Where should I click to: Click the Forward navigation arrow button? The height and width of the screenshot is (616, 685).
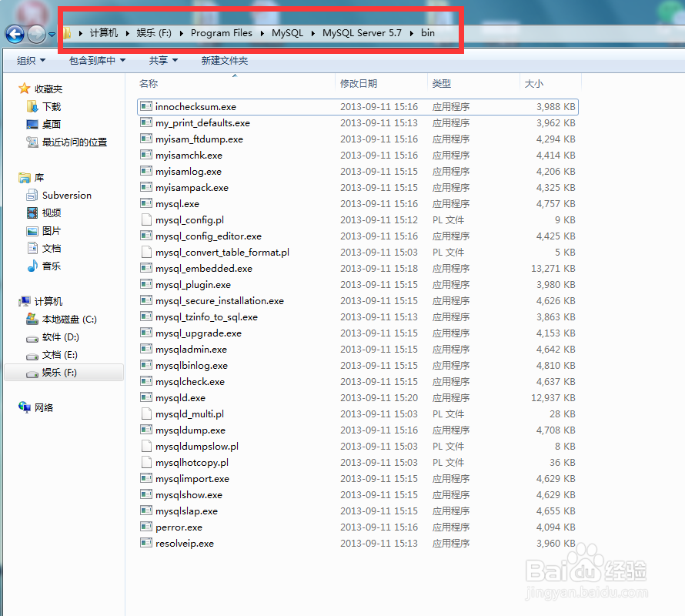37,34
